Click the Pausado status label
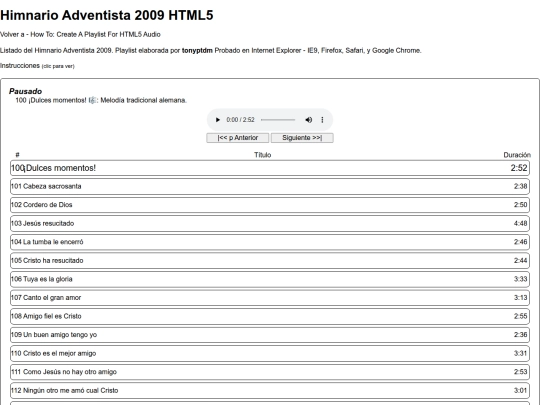Viewport: 540px width, 405px height. (x=25, y=91)
